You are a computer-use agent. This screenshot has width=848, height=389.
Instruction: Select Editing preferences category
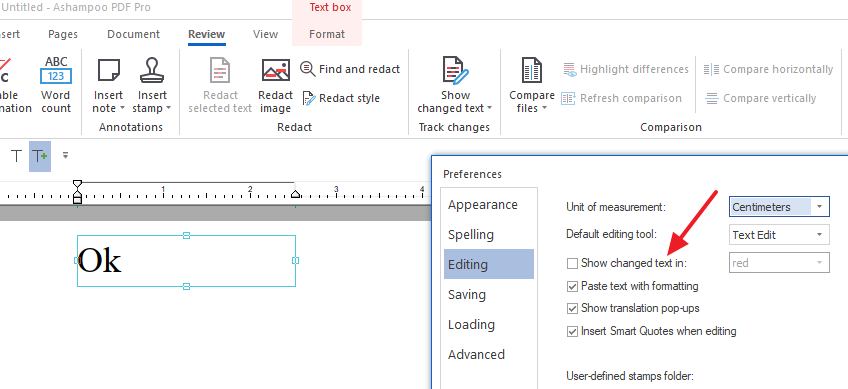(489, 264)
